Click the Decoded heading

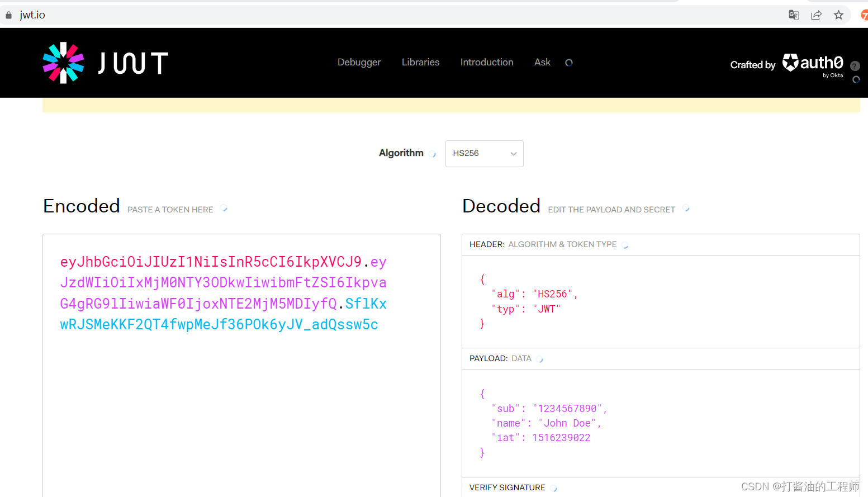[x=501, y=206]
